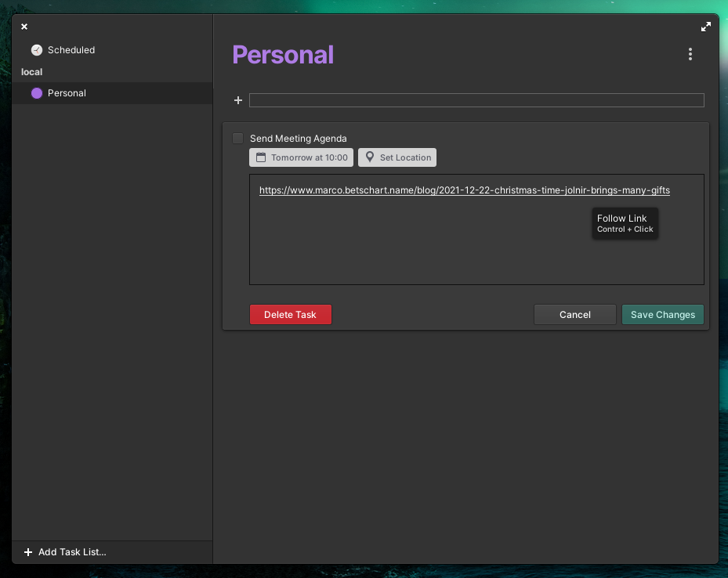The height and width of the screenshot is (578, 728).
Task: Close the task list sidebar
Action: coord(24,26)
